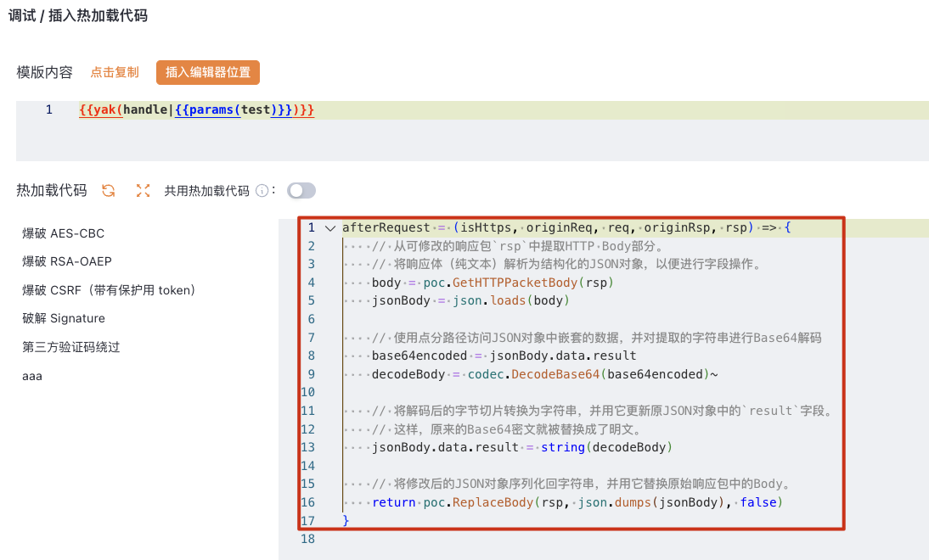Image resolution: width=929 pixels, height=560 pixels.
Task: Click the comment on line 3 about 结构化的JSON对象
Action: [567, 264]
